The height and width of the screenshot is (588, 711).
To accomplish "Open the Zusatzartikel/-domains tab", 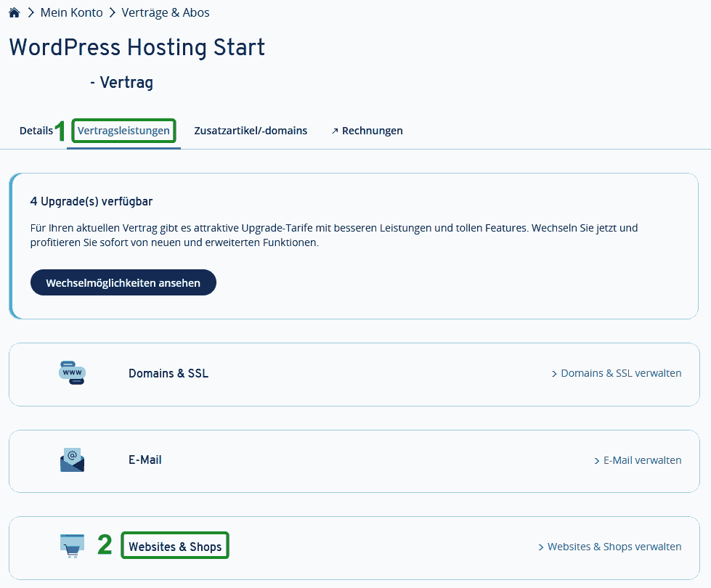I will pyautogui.click(x=251, y=131).
